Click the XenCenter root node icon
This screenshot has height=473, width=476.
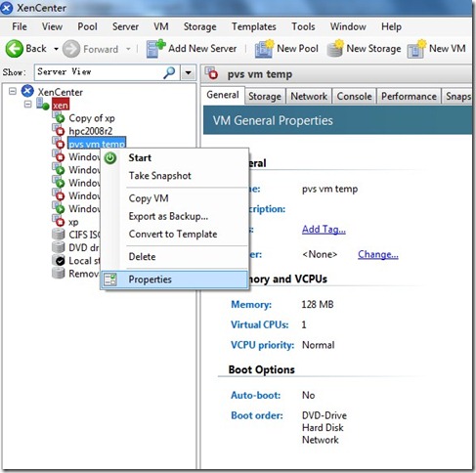(x=27, y=91)
